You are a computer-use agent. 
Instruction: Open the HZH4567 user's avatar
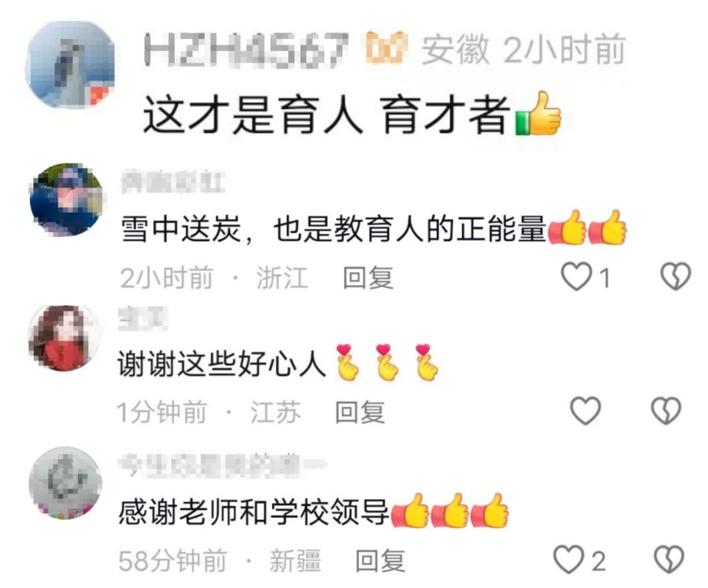click(70, 64)
